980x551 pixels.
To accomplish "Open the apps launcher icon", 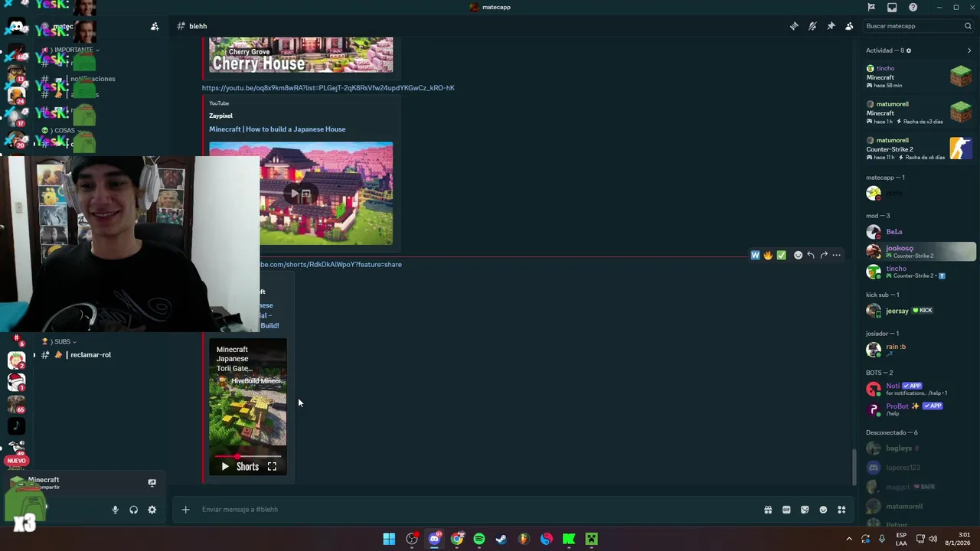I will (x=841, y=510).
